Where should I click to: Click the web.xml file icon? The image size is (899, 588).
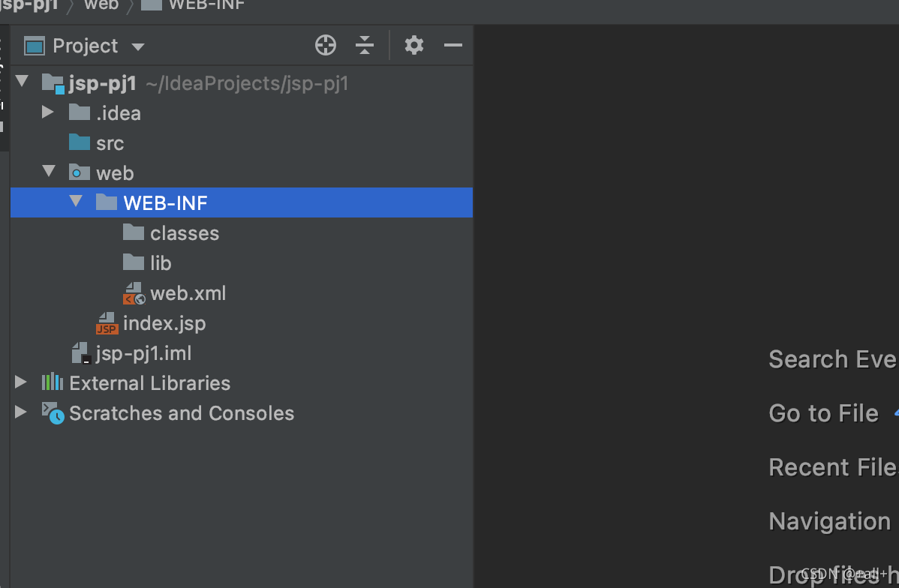coord(134,292)
